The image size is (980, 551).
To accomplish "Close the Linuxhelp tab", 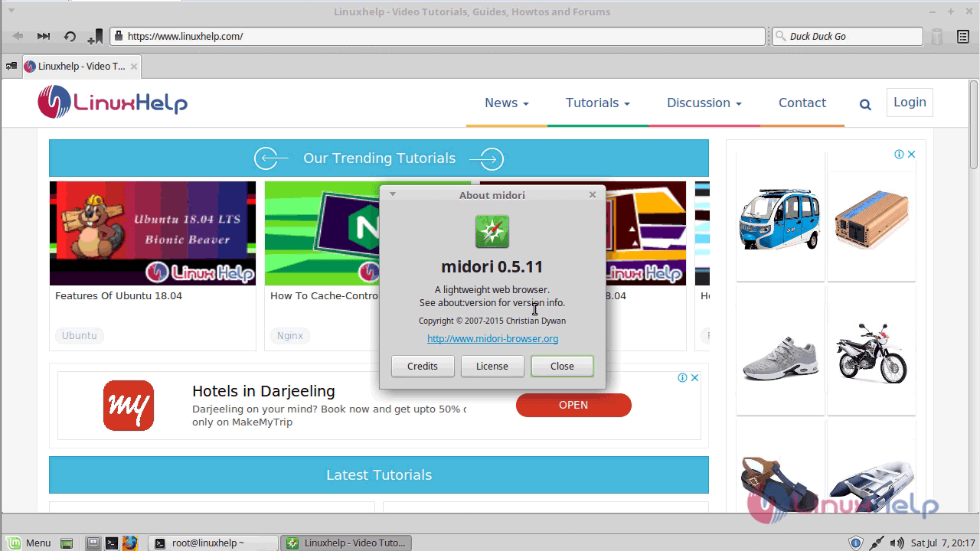I will (134, 67).
